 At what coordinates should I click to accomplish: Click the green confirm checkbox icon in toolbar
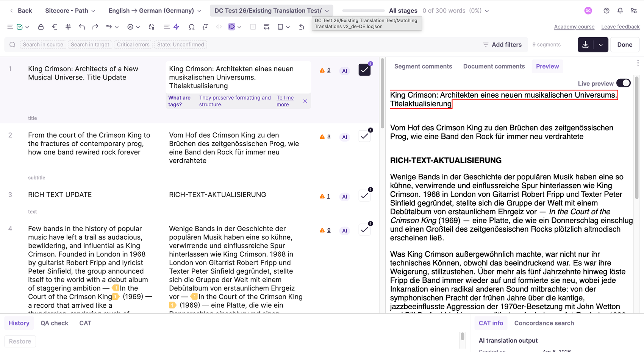(x=20, y=27)
